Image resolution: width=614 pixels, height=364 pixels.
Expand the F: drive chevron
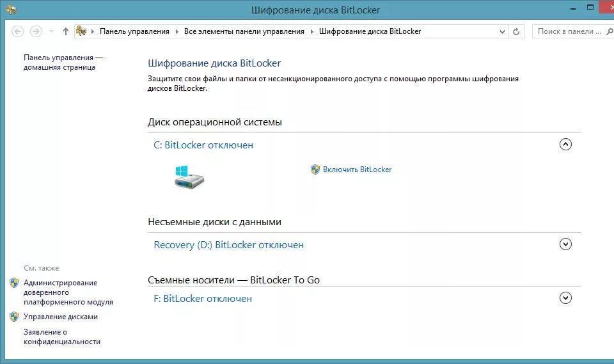(565, 297)
